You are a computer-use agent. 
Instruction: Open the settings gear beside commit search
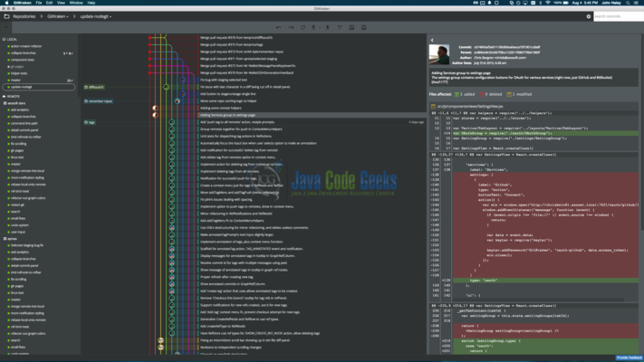(589, 16)
